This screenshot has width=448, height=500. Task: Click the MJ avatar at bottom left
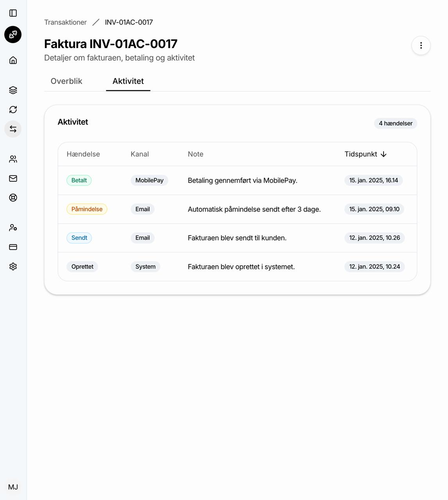pos(14,487)
